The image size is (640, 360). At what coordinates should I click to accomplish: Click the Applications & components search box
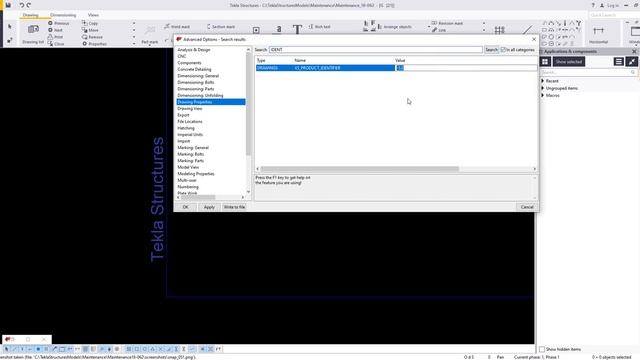pos(589,72)
